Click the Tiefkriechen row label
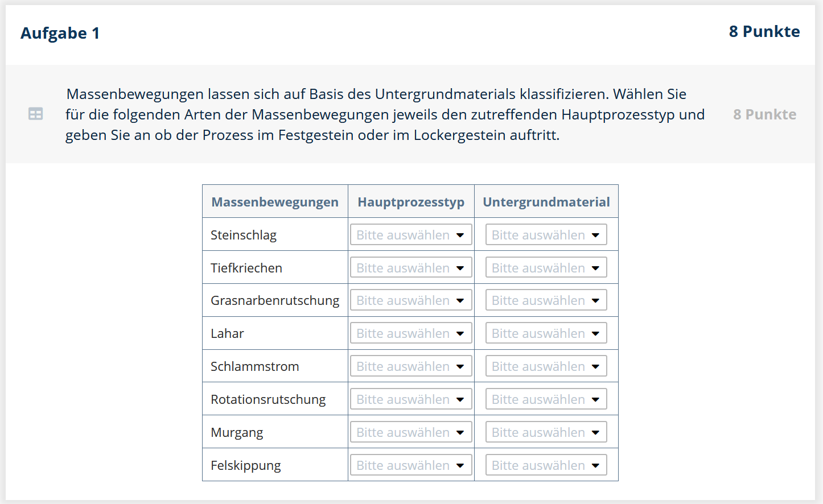 point(246,268)
